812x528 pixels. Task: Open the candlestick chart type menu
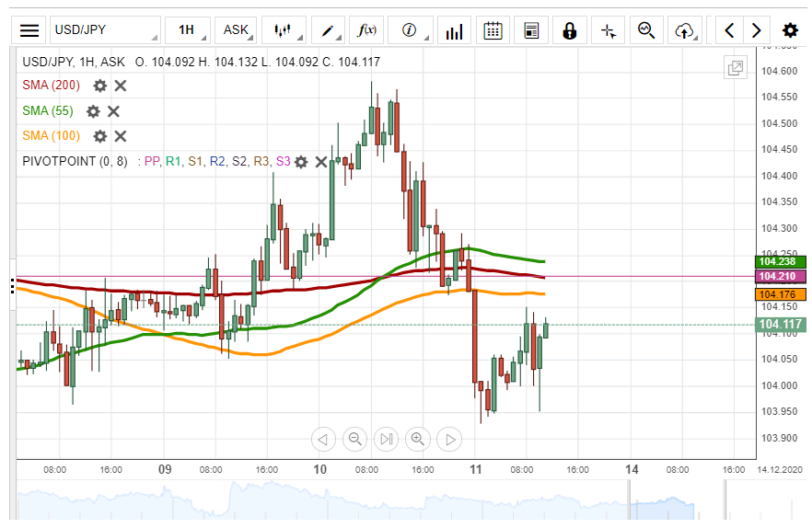pos(283,30)
